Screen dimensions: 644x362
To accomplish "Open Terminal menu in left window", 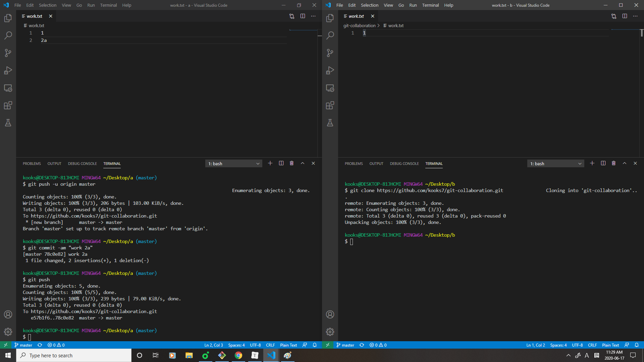I will pos(108,5).
